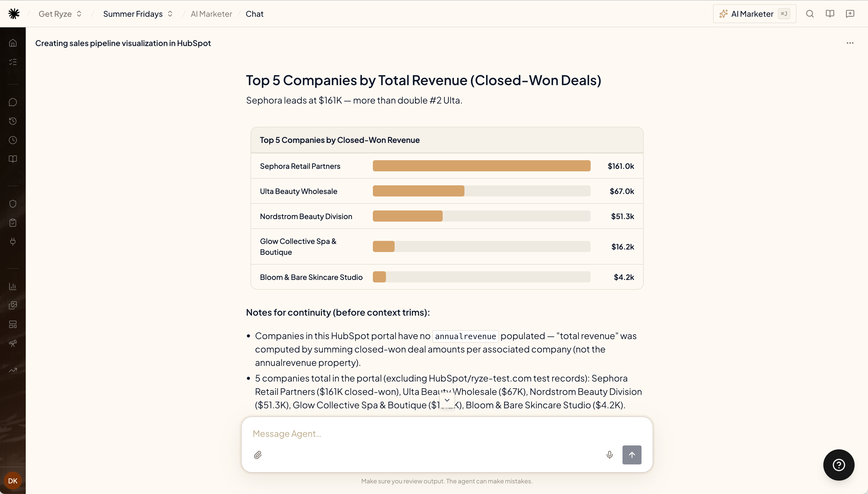Image resolution: width=868 pixels, height=494 pixels.
Task: Click the '$16.2k' value
Action: tap(623, 247)
